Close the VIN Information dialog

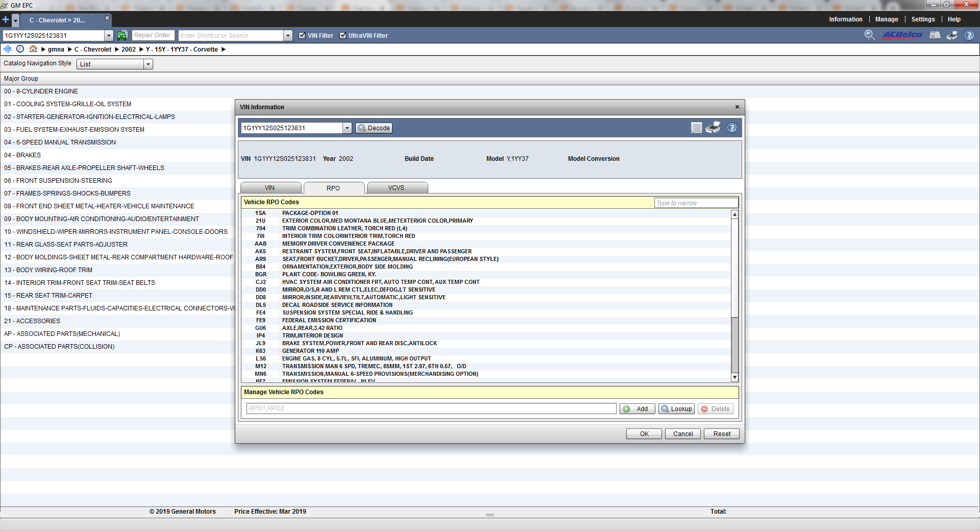[x=737, y=107]
